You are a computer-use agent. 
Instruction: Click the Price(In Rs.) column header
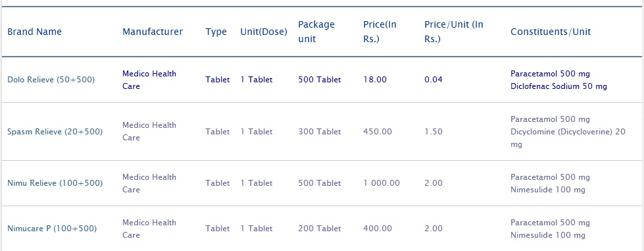coord(380,32)
